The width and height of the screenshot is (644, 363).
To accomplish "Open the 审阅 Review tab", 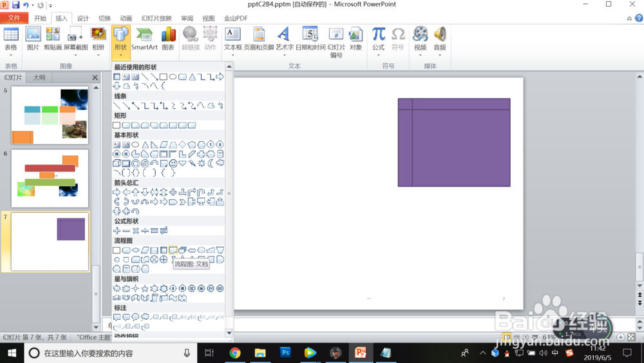I will pyautogui.click(x=187, y=18).
